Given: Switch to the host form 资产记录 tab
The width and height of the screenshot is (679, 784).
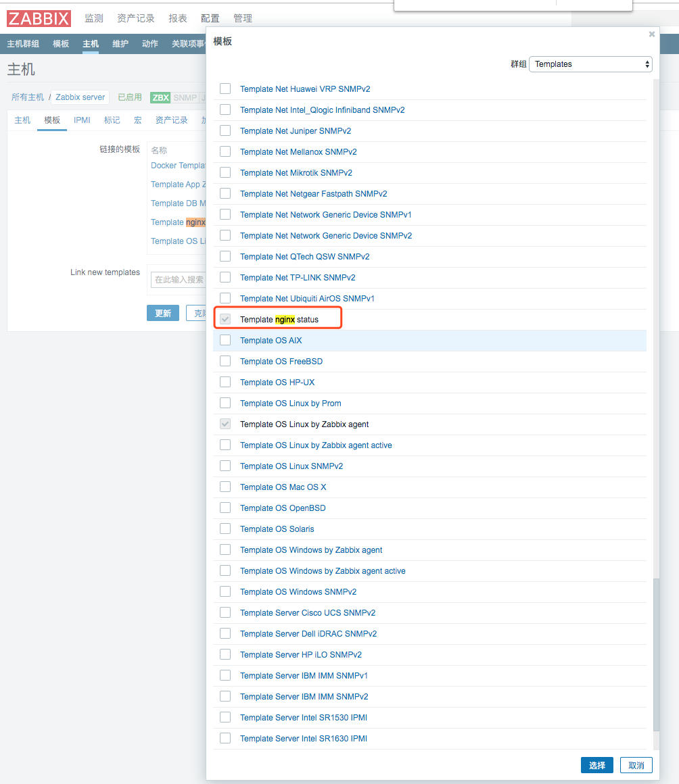Looking at the screenshot, I should pyautogui.click(x=171, y=120).
